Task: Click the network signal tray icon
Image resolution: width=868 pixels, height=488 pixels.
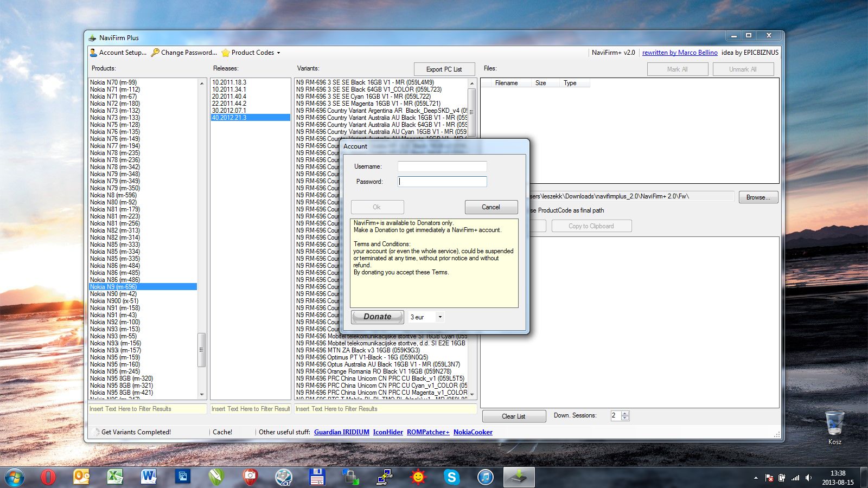Action: [795, 478]
